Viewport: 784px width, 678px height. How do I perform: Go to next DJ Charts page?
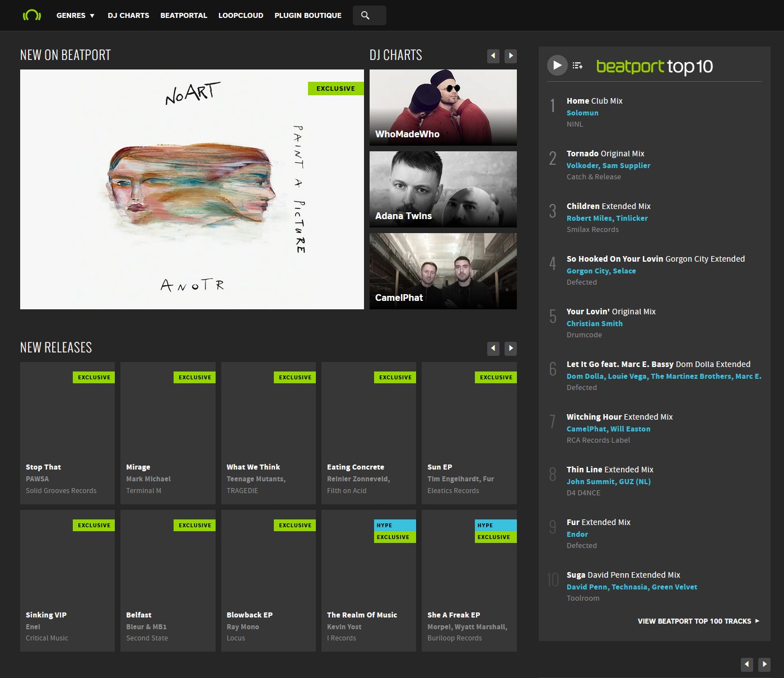click(511, 55)
